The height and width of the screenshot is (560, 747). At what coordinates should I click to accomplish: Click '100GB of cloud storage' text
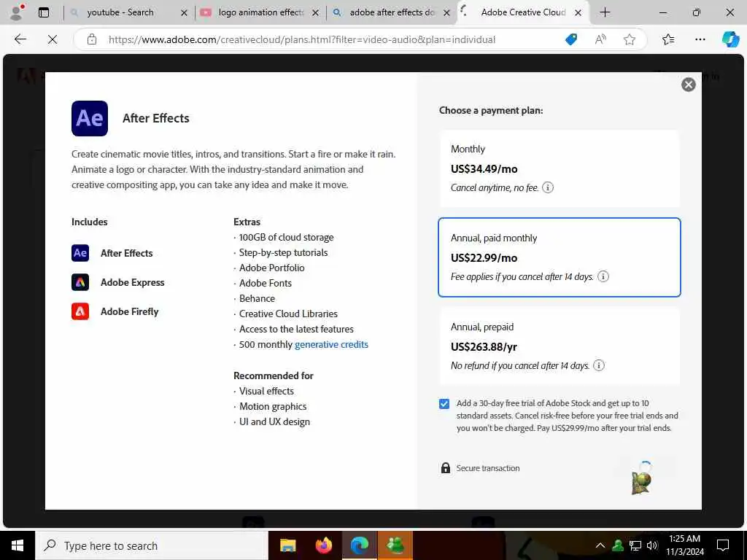pyautogui.click(x=286, y=237)
